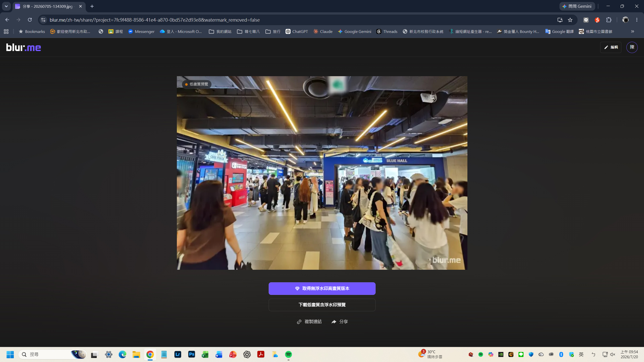Click the 分享 share arrow
Image resolution: width=644 pixels, height=362 pixels.
(340, 322)
